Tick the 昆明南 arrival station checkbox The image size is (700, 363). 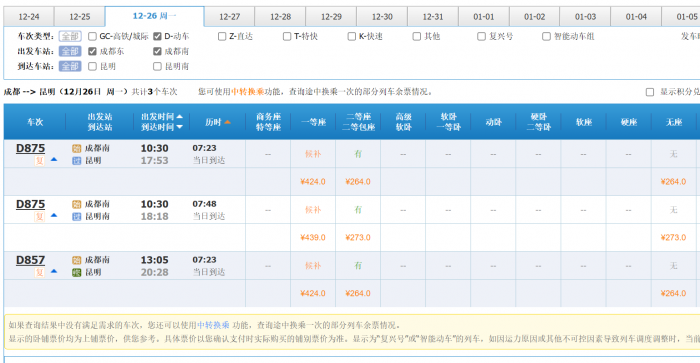(x=157, y=67)
